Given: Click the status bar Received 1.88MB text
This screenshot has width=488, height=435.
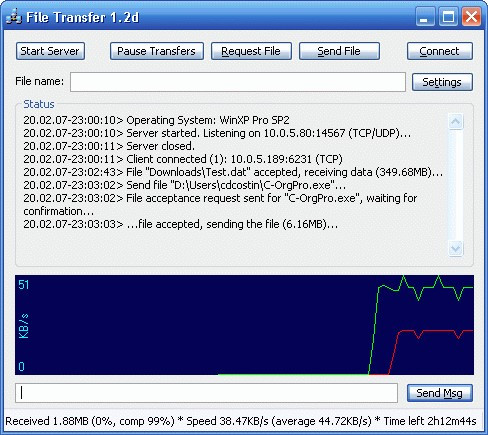Looking at the screenshot, I should [47, 421].
